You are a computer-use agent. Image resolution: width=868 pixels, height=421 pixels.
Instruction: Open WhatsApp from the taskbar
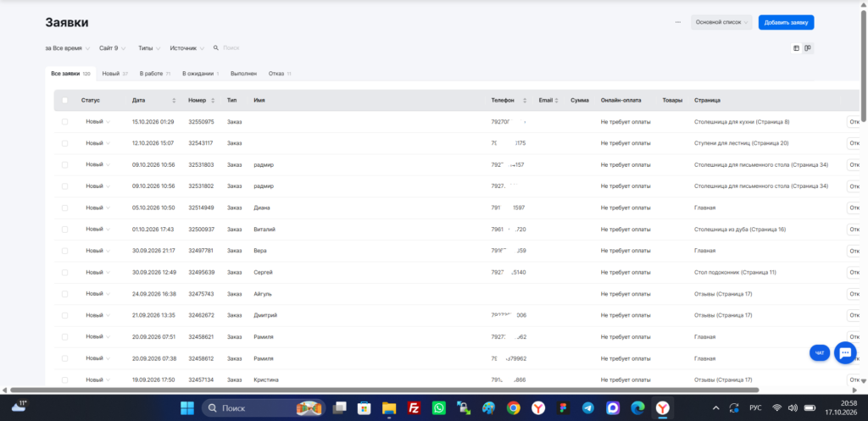(438, 408)
